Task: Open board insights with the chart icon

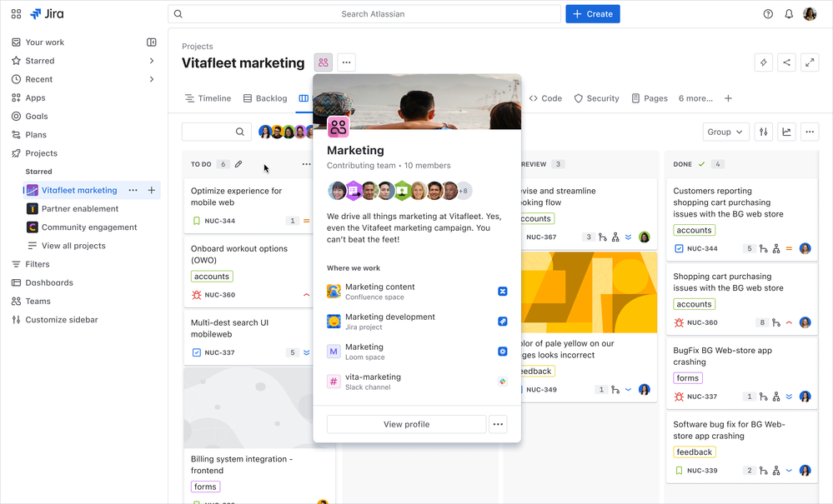Action: (x=785, y=132)
